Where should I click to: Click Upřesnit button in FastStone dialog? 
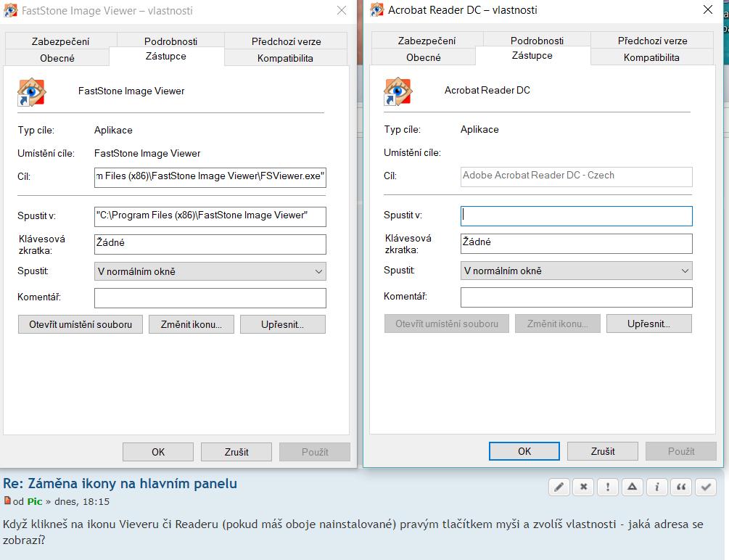tap(283, 325)
